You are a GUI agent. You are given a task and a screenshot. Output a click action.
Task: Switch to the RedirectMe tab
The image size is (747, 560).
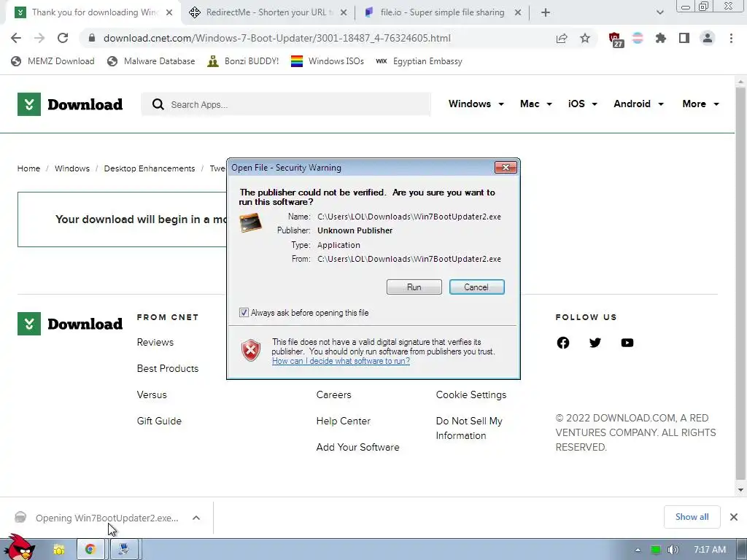[x=267, y=12]
